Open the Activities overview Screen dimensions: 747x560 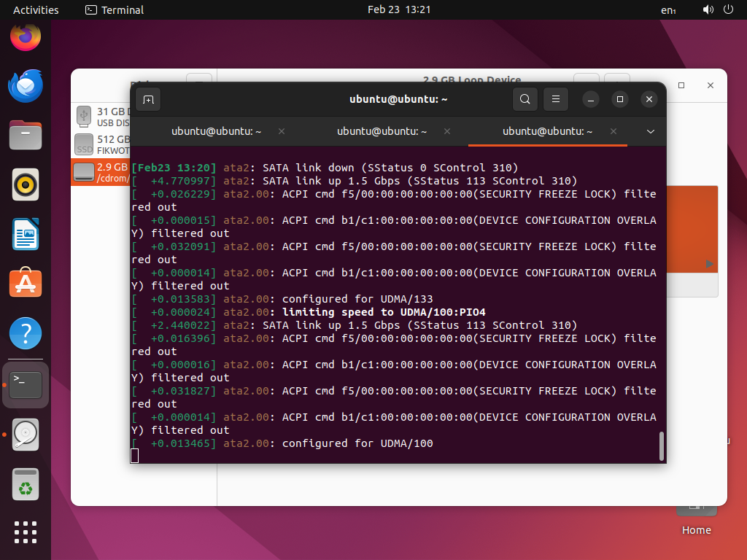point(35,9)
